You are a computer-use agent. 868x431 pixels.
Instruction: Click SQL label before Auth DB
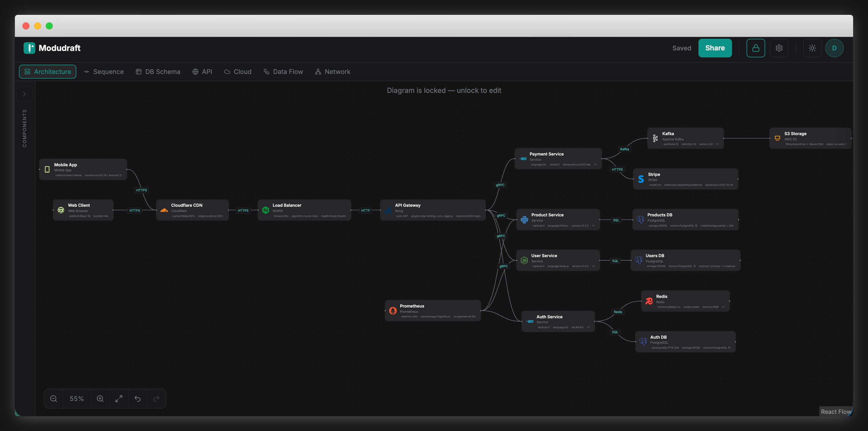coord(615,332)
